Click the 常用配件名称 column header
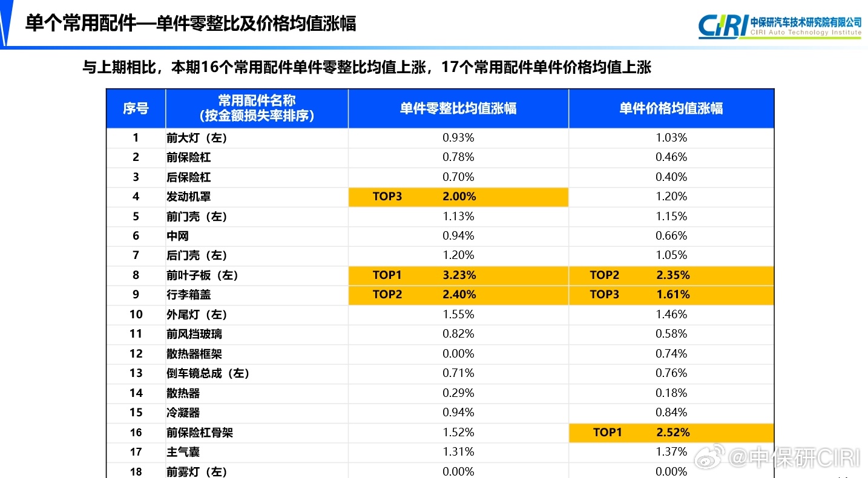The image size is (868, 478). coord(257,108)
